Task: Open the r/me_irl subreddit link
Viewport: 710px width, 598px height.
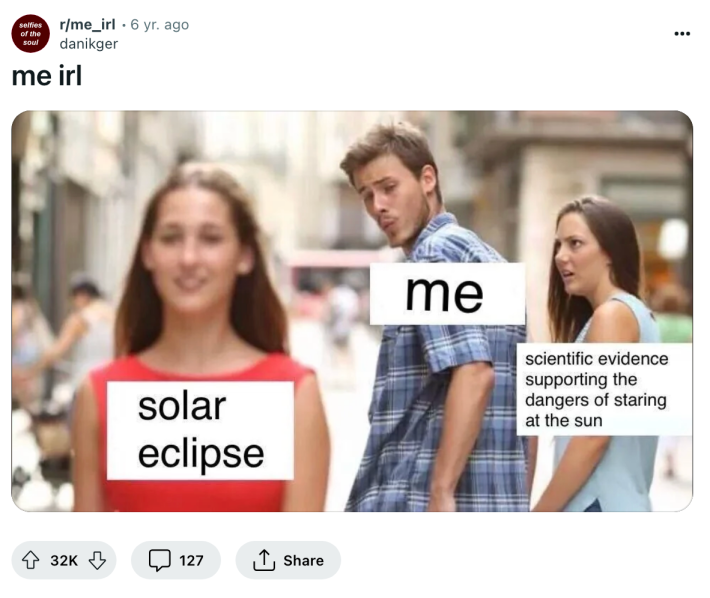Action: pos(87,24)
